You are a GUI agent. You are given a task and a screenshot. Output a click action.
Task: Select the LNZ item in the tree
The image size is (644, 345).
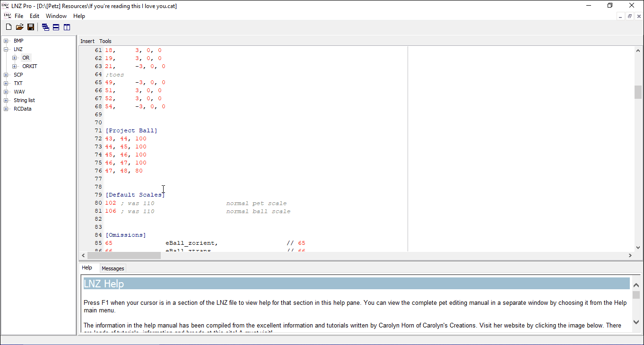pyautogui.click(x=18, y=49)
